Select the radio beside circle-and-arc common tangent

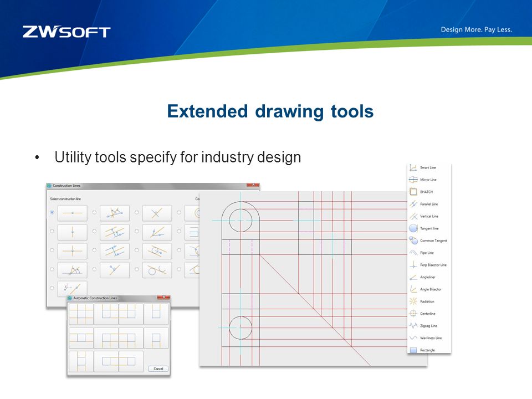137,269
